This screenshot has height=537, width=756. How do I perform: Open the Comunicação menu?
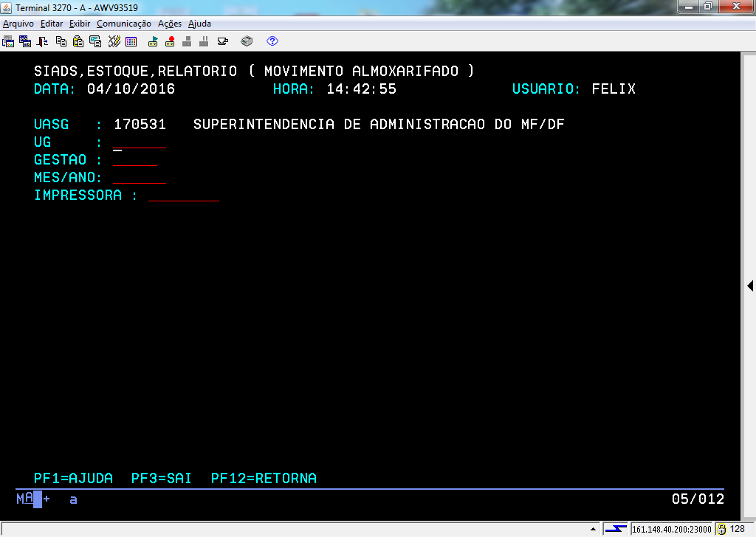[x=124, y=24]
